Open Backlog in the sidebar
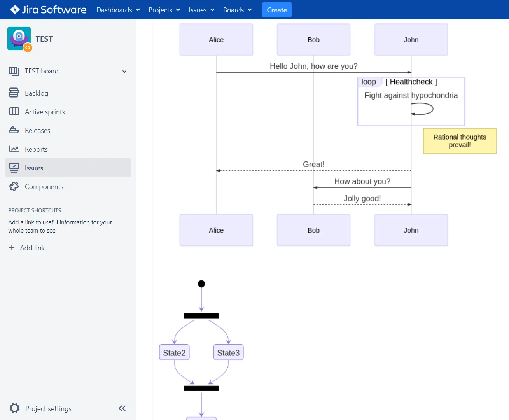 click(68, 93)
